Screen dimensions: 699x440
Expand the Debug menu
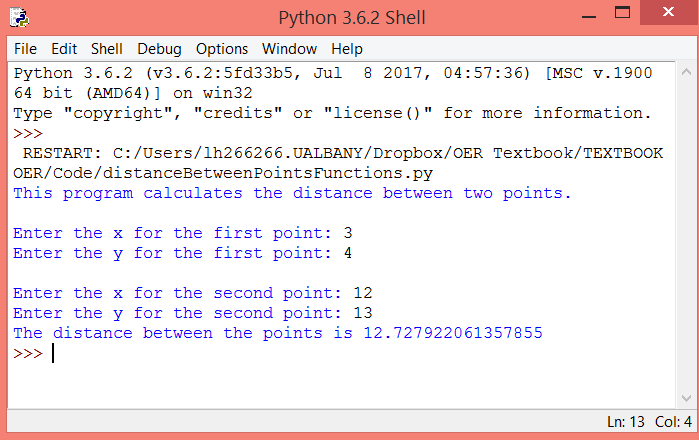point(160,48)
